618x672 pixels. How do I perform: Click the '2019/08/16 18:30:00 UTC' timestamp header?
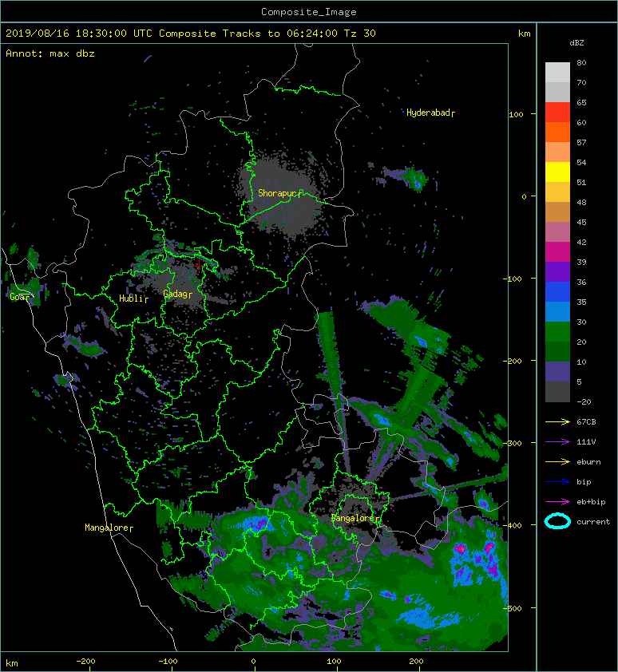(79, 33)
